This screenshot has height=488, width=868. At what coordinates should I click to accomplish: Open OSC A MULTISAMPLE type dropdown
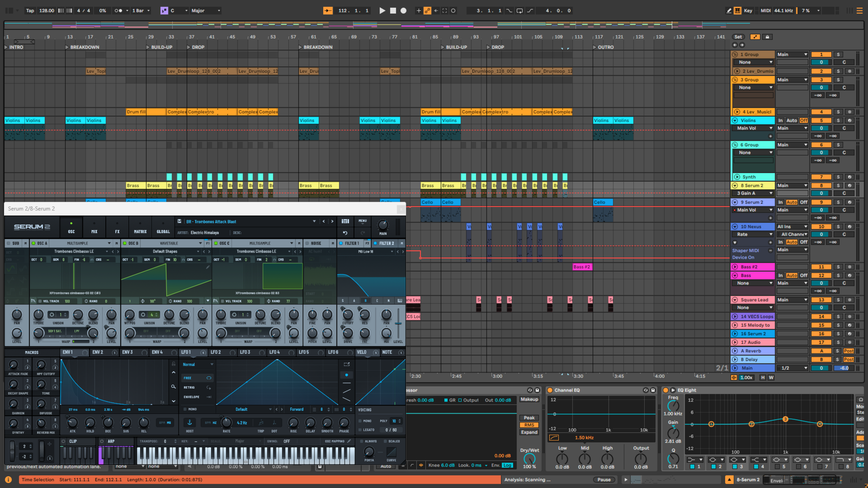coord(81,243)
